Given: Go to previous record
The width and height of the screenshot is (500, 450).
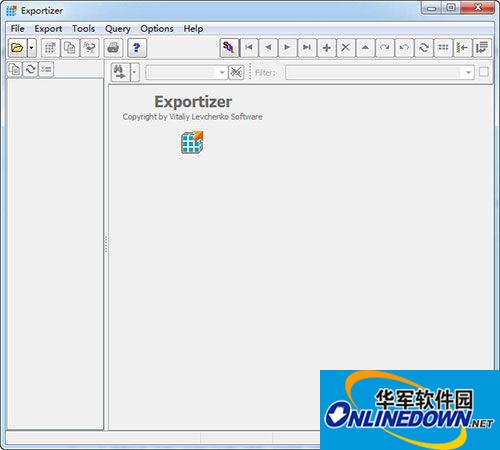Looking at the screenshot, I should click(268, 48).
